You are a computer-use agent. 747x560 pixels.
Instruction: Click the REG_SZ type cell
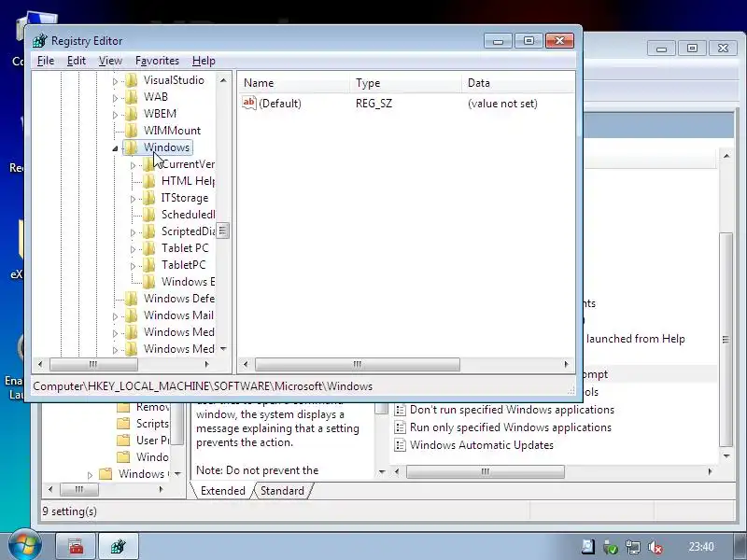click(374, 104)
